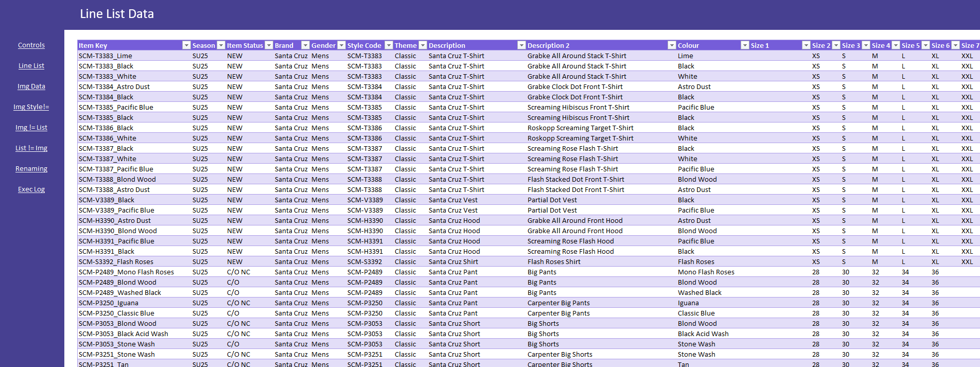Expand the Style Code filter arrow

[389, 45]
